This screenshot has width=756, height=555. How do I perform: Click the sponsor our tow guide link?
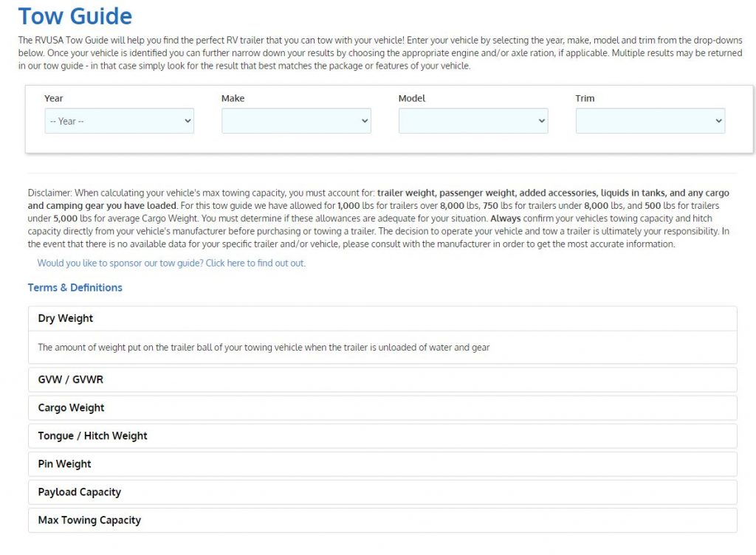click(171, 263)
